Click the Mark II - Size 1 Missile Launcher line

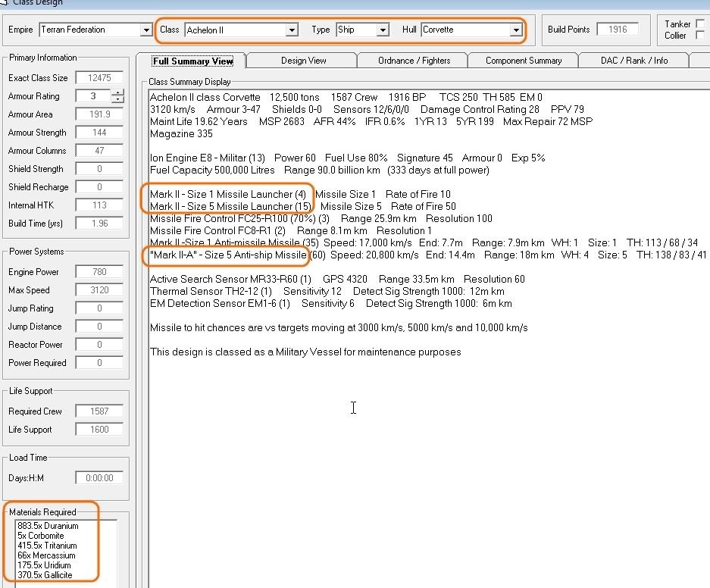300,194
